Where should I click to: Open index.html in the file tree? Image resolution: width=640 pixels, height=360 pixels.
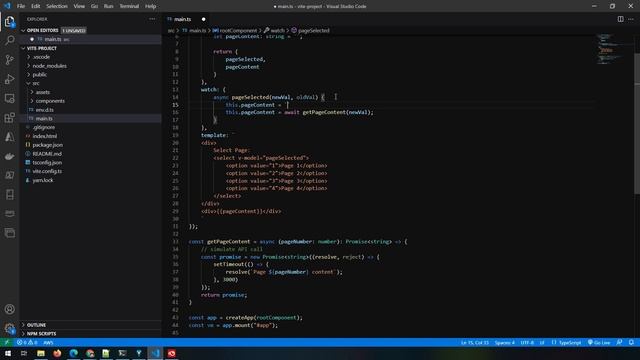45,136
